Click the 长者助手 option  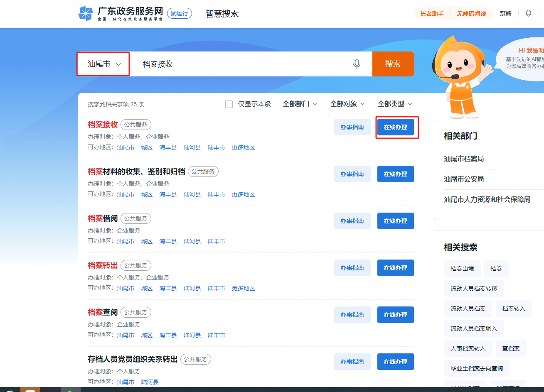(432, 13)
